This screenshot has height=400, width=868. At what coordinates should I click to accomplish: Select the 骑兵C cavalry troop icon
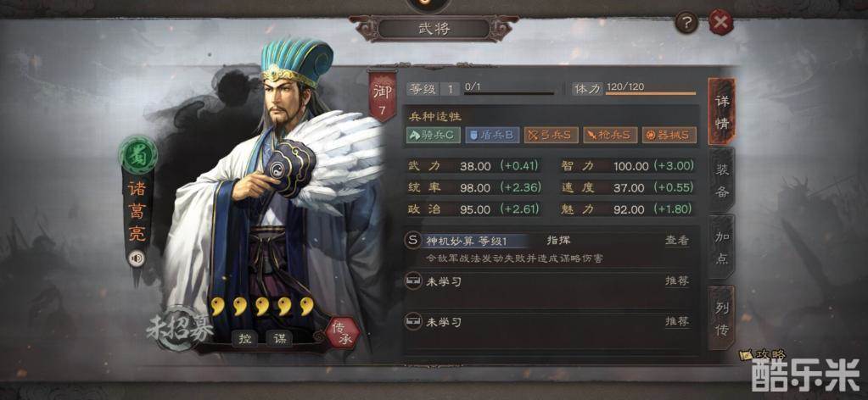click(434, 135)
